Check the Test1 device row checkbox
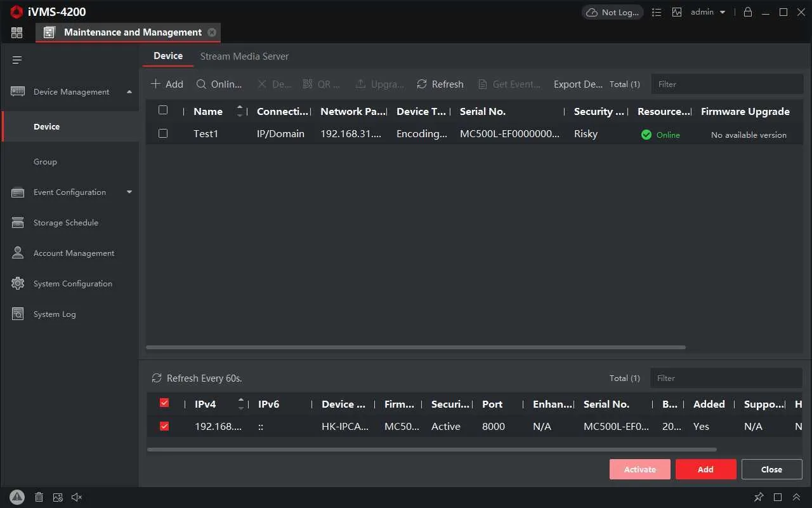 (163, 134)
